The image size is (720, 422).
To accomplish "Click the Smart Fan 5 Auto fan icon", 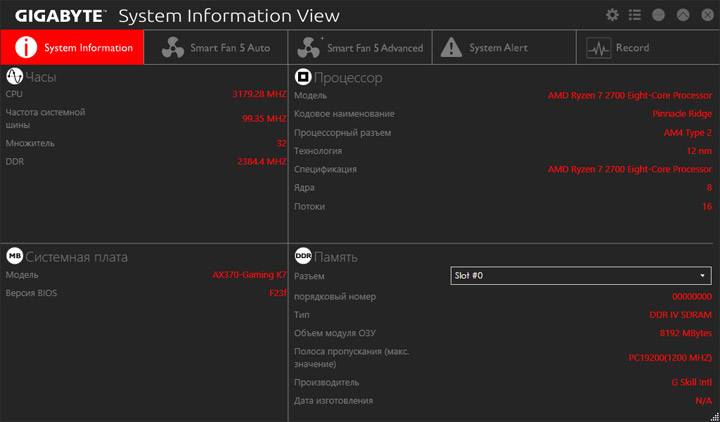I will 171,48.
